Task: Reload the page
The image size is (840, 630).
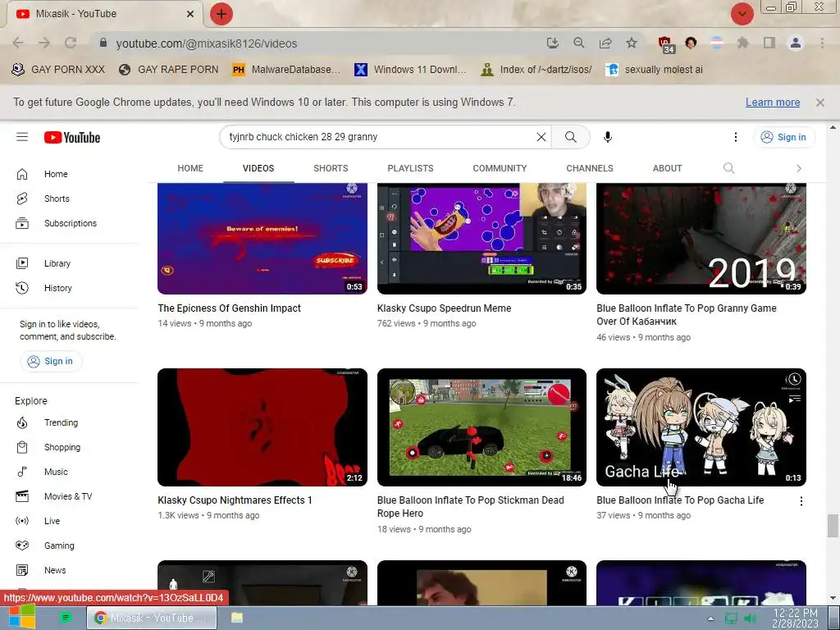Action: click(71, 43)
